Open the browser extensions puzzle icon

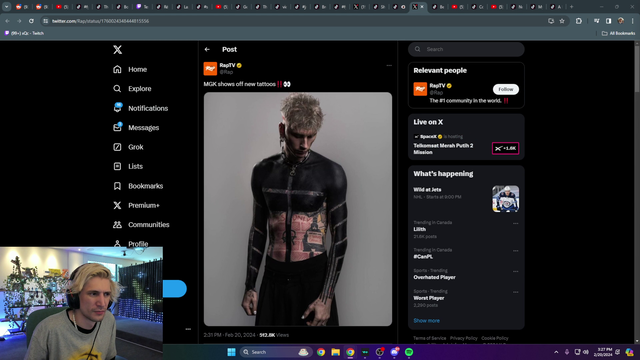coord(579,21)
